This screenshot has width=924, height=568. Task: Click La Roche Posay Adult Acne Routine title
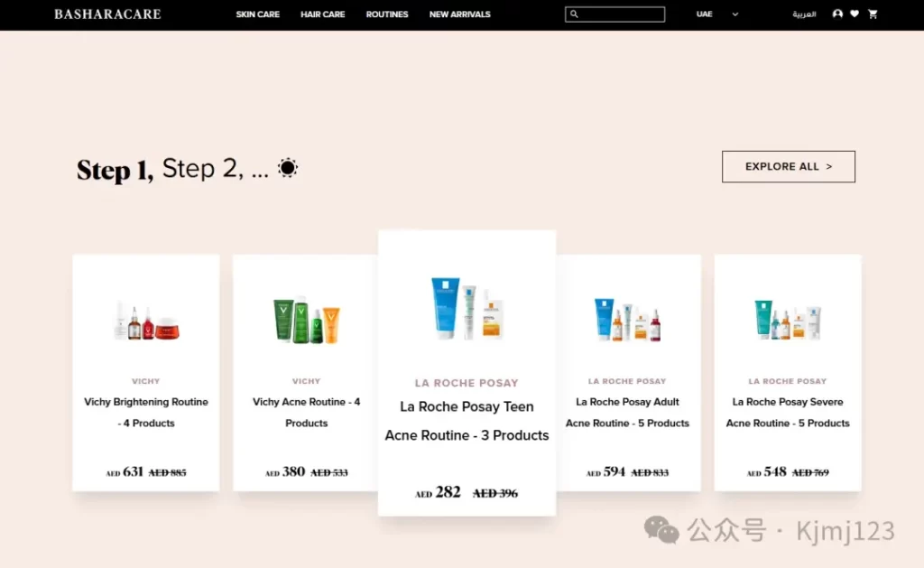point(627,413)
